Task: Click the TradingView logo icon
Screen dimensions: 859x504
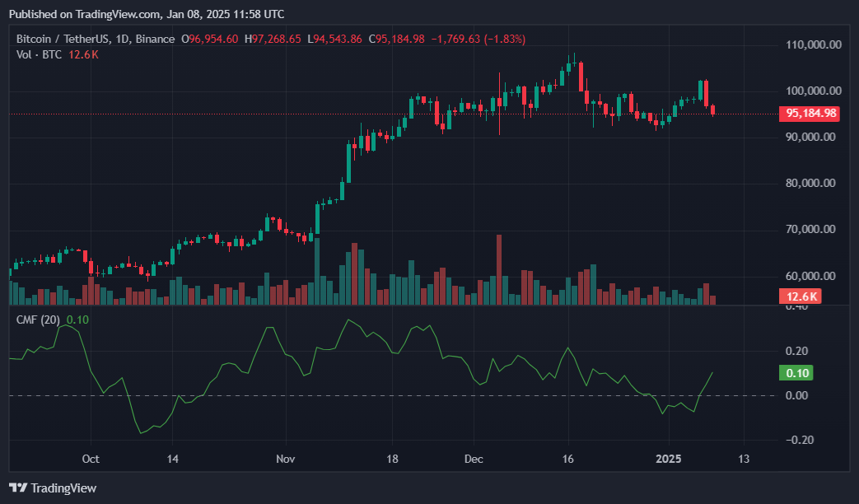Action: 17,488
